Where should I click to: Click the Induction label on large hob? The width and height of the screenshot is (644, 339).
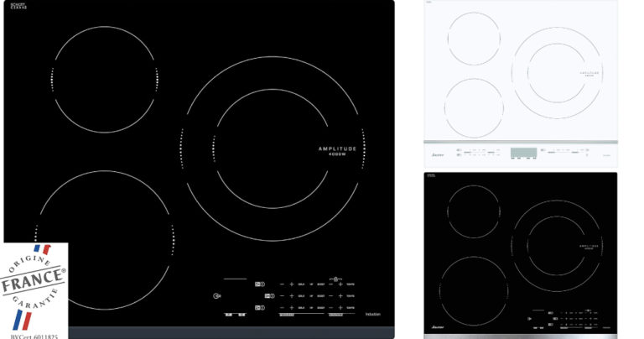click(x=373, y=315)
